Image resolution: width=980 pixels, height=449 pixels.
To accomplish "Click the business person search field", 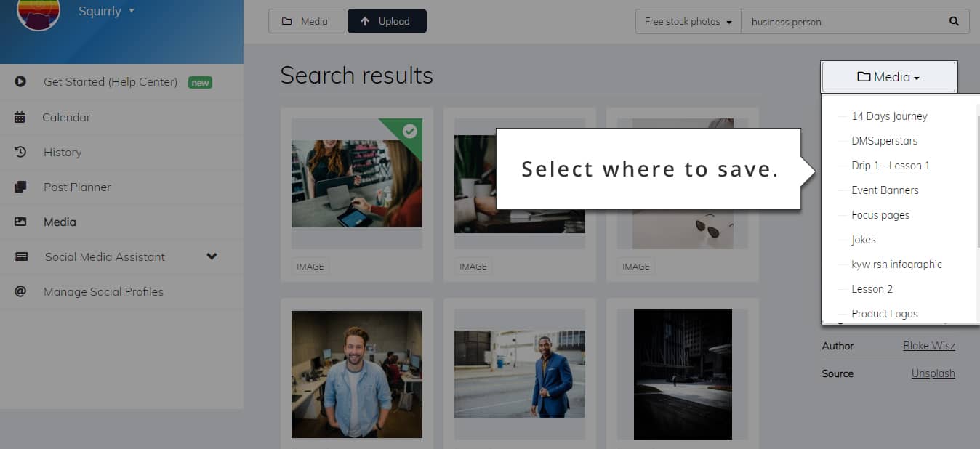I will (843, 22).
